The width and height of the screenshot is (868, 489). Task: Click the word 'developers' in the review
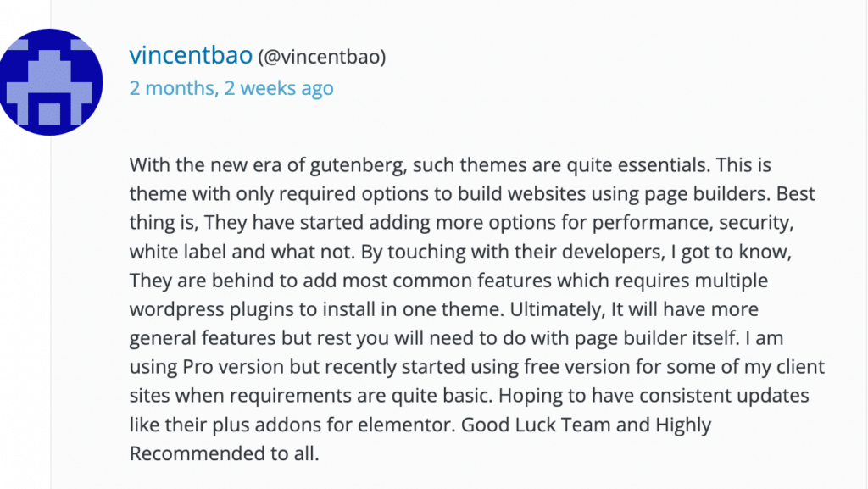(612, 252)
